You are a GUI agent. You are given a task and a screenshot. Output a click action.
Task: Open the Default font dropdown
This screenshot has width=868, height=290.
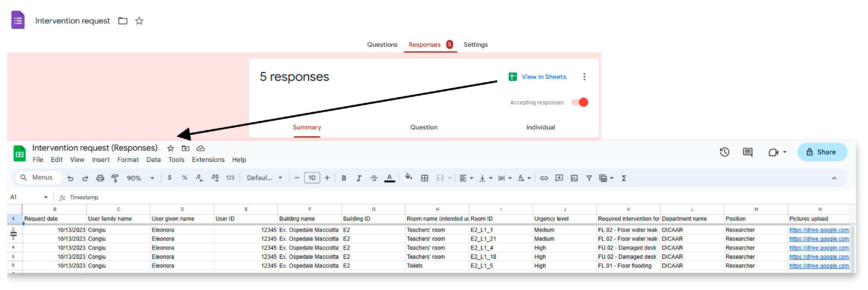pos(264,178)
